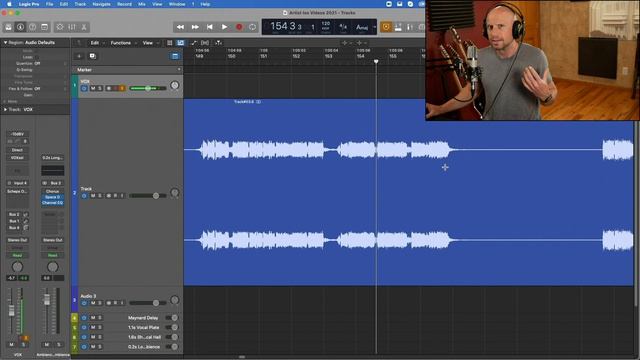Click the Stereo Out button on VOX strip
Viewport: 640px width, 360px height.
[17, 240]
